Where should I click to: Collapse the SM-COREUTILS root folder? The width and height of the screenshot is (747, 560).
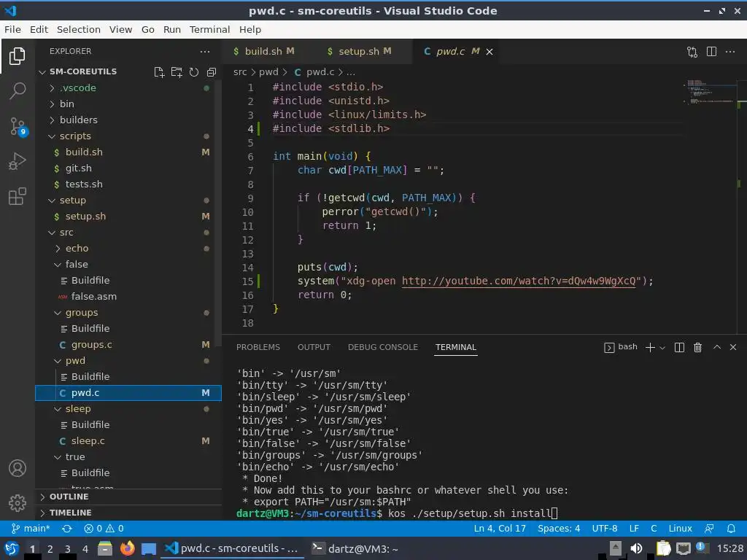click(82, 71)
